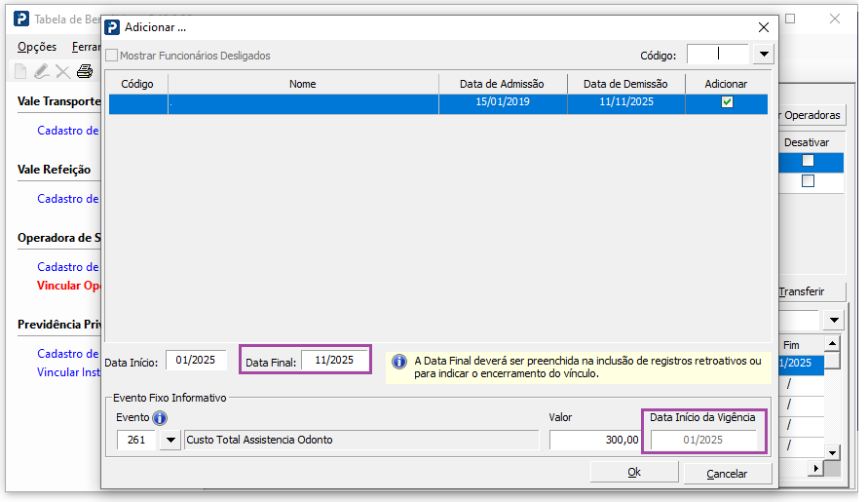
Task: Click the Data Início da Vigência field
Action: 703,440
